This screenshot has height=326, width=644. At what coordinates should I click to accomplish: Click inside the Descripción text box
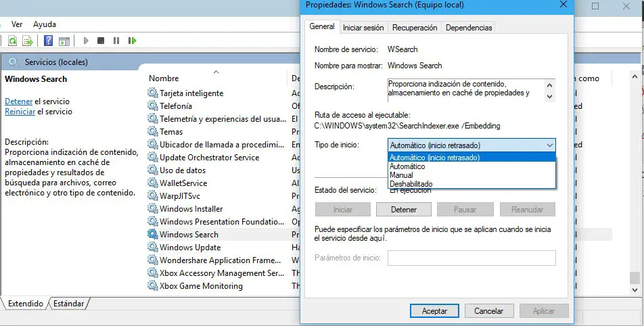(x=465, y=91)
